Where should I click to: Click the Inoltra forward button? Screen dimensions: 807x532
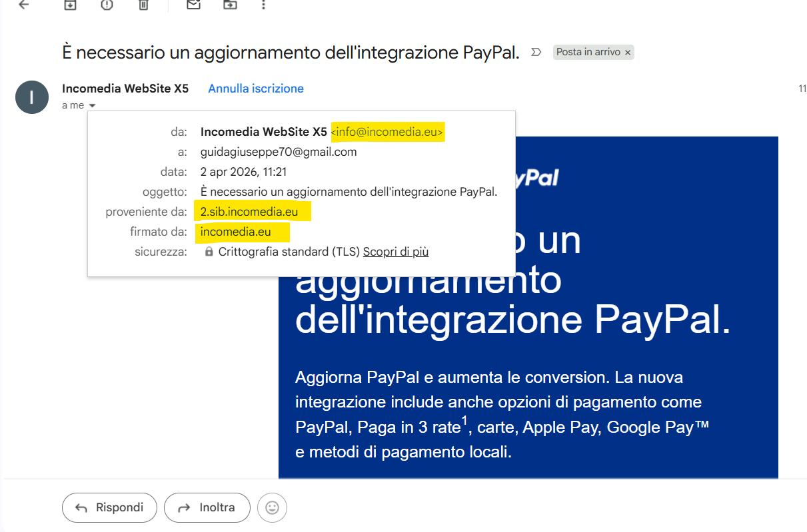207,508
